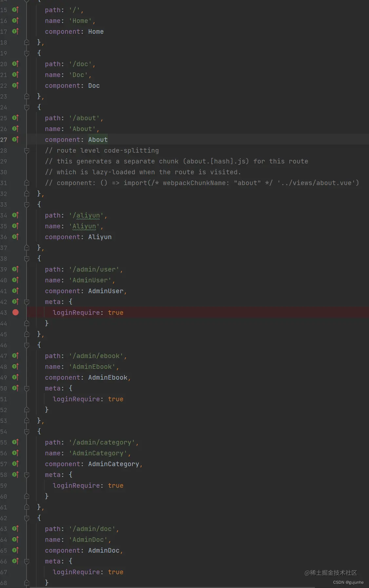Click gutter icon beside path '/admin/category'
Image resolution: width=369 pixels, height=588 pixels.
click(x=15, y=442)
